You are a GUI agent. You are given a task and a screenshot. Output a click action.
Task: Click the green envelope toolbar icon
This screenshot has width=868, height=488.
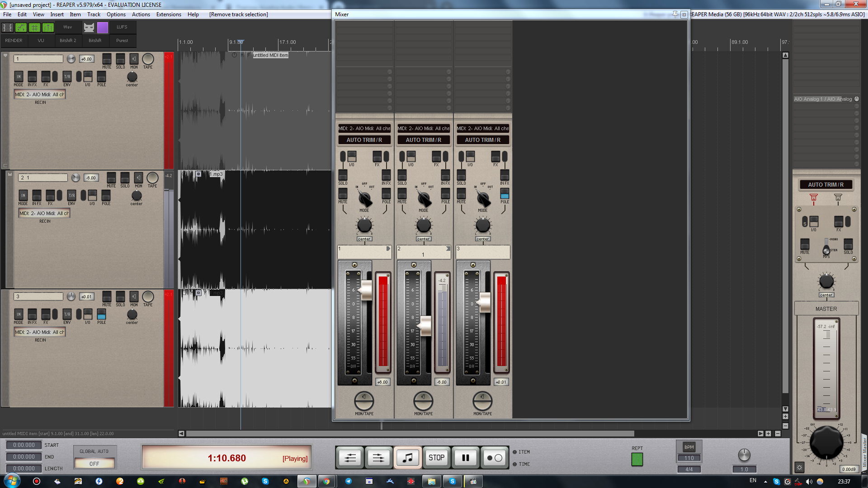[21, 28]
